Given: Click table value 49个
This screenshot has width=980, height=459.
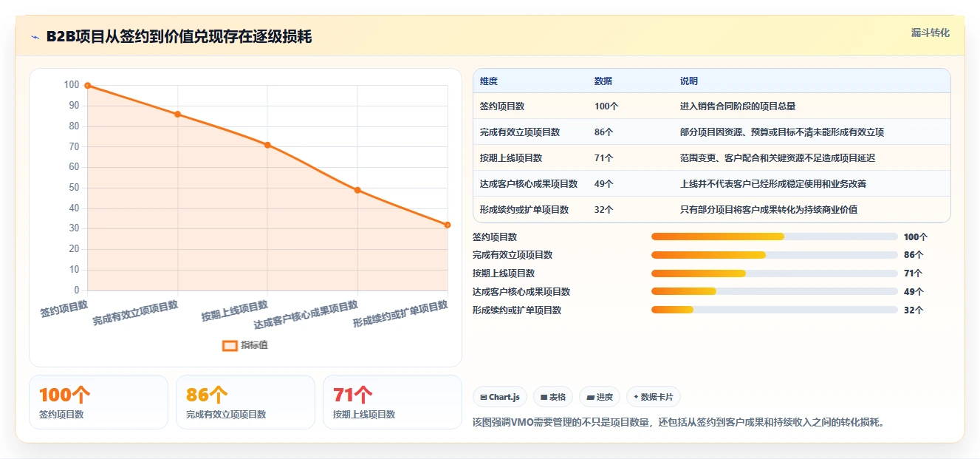Looking at the screenshot, I should (x=604, y=184).
